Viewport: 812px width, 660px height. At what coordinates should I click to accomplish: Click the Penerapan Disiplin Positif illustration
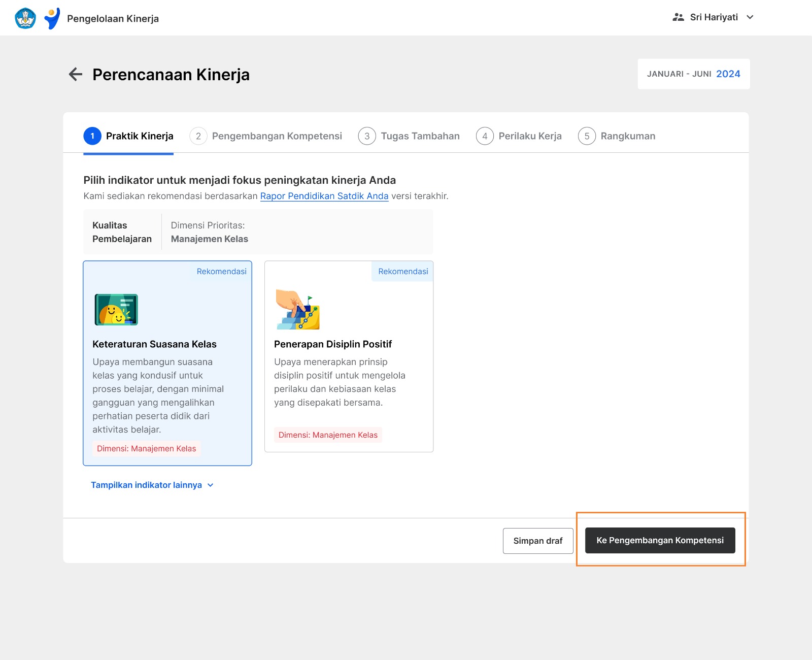[x=297, y=310]
